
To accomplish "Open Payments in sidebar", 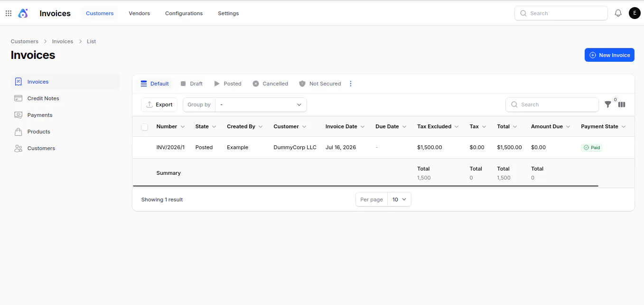I will pos(65,115).
